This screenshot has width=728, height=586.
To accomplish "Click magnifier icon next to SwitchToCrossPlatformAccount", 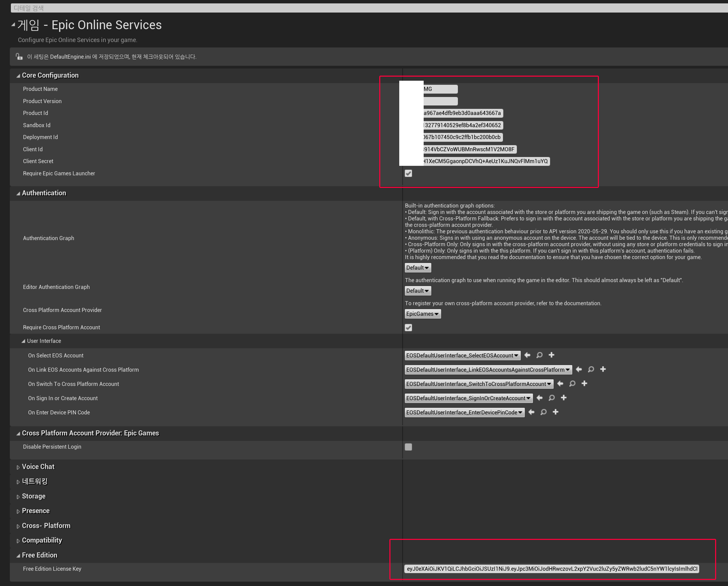I will click(x=572, y=384).
